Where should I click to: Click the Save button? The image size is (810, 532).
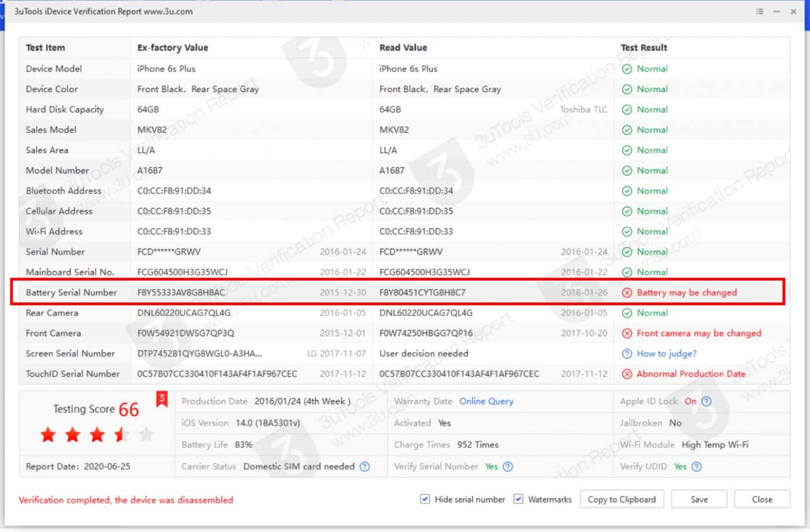click(x=699, y=500)
